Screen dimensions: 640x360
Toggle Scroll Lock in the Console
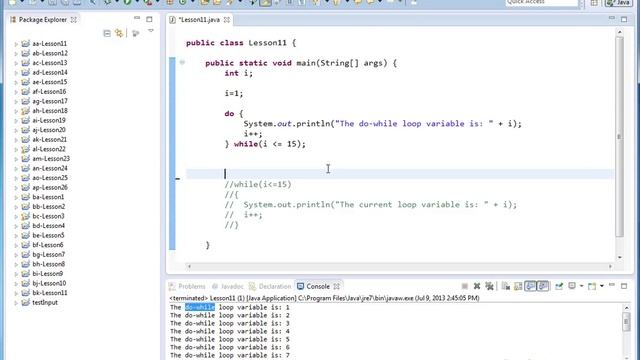[x=518, y=286]
